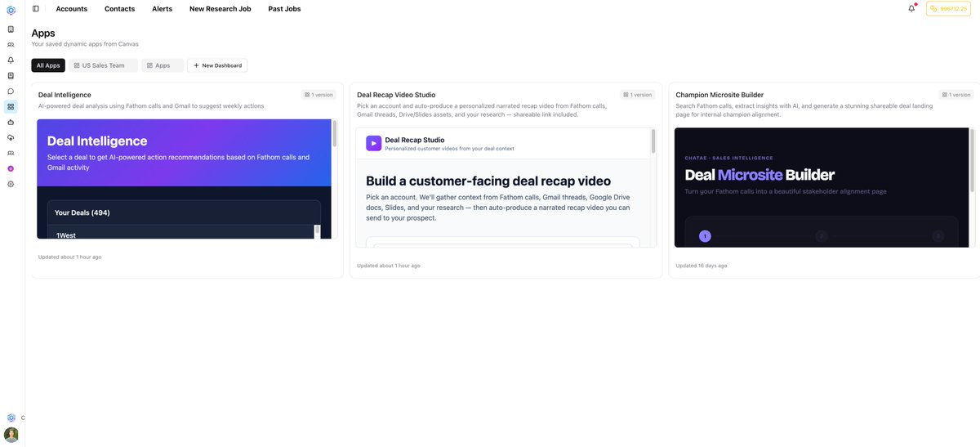View Past Jobs in top navigation
This screenshot has width=980, height=447.
pyautogui.click(x=284, y=8)
